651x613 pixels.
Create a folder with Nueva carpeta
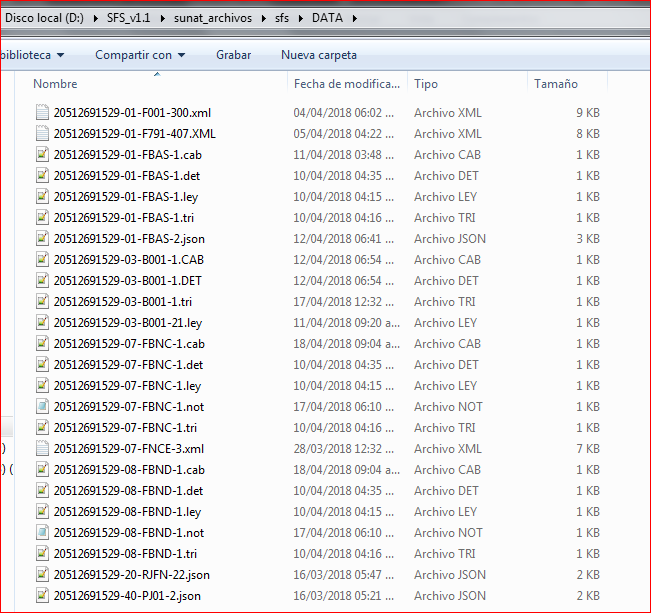319,55
